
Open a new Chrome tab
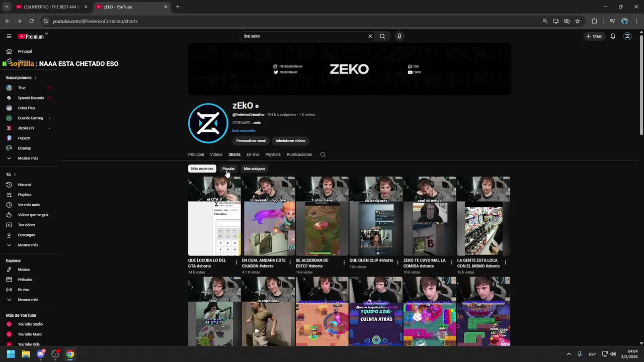pos(178,7)
